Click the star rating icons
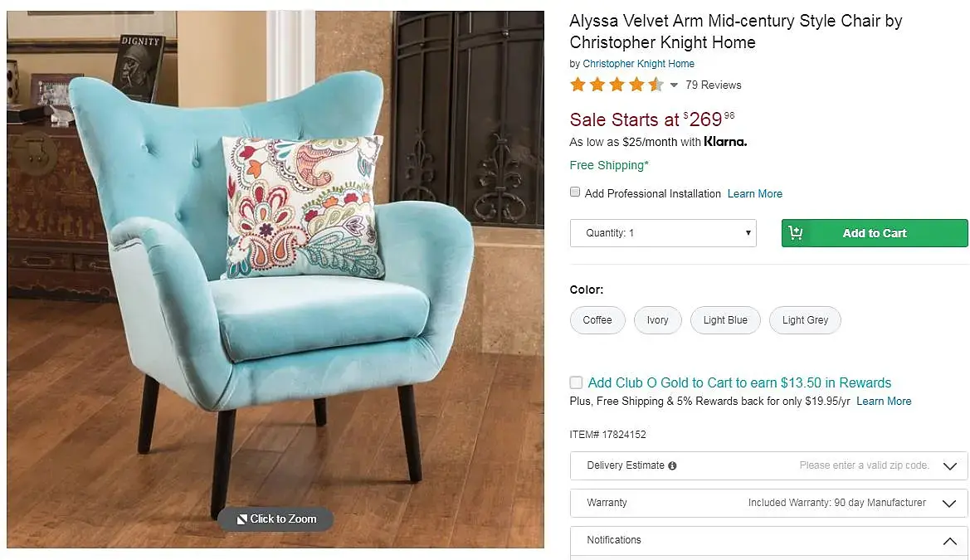970x560 pixels. (617, 85)
